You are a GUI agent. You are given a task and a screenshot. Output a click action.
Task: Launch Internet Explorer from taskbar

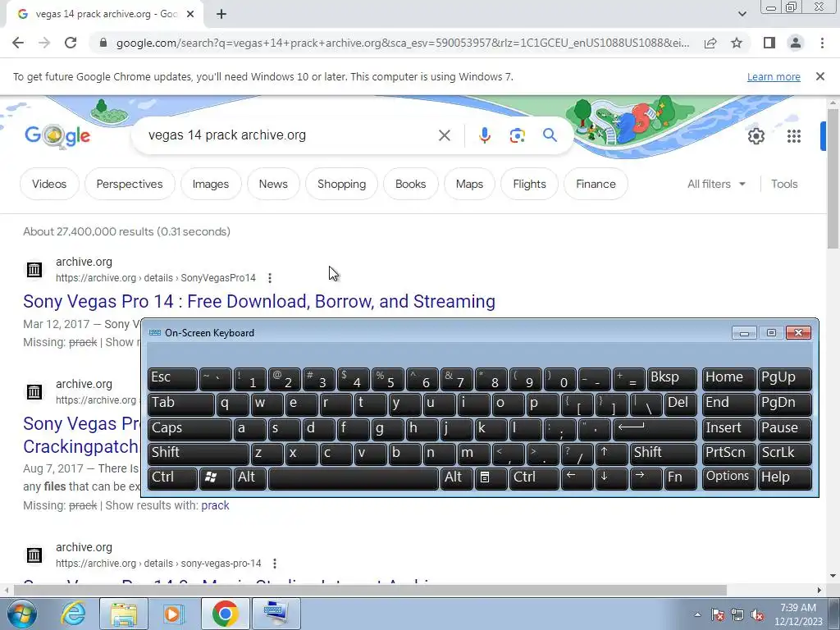(x=73, y=614)
